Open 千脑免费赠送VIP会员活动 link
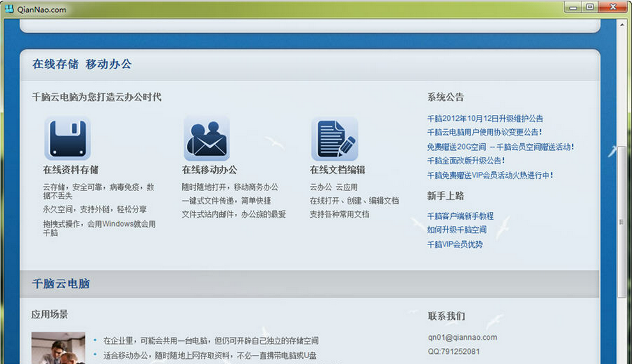The image size is (632, 364). 490,175
